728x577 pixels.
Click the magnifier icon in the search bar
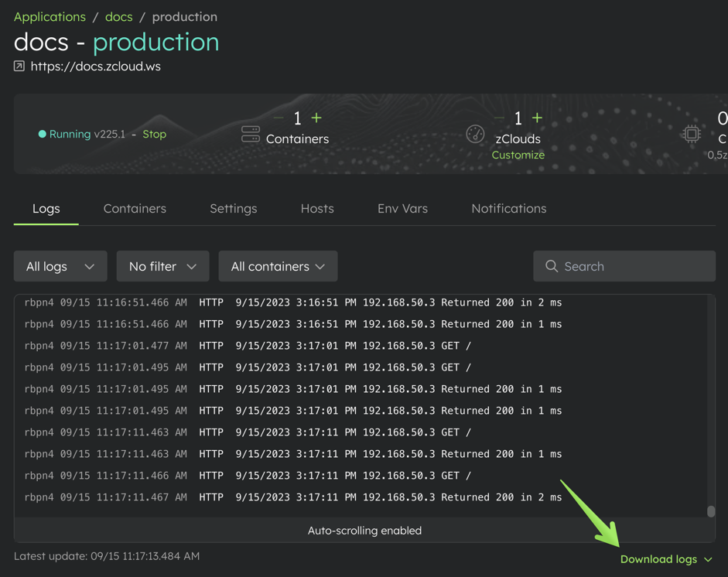point(551,266)
